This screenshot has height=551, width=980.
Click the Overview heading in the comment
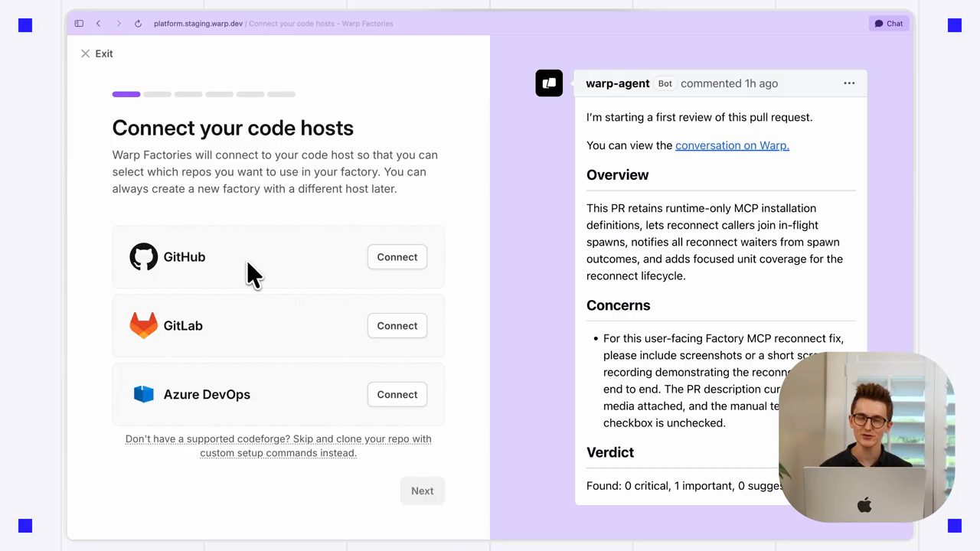pyautogui.click(x=617, y=175)
